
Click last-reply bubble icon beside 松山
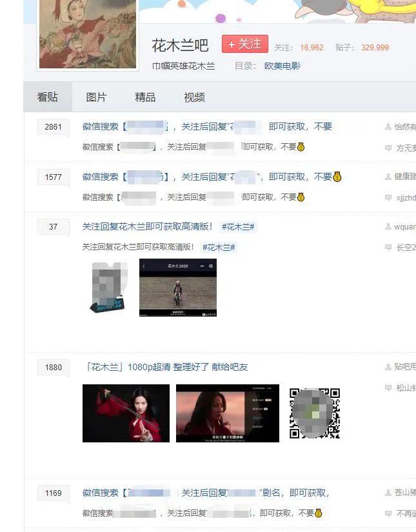(388, 388)
